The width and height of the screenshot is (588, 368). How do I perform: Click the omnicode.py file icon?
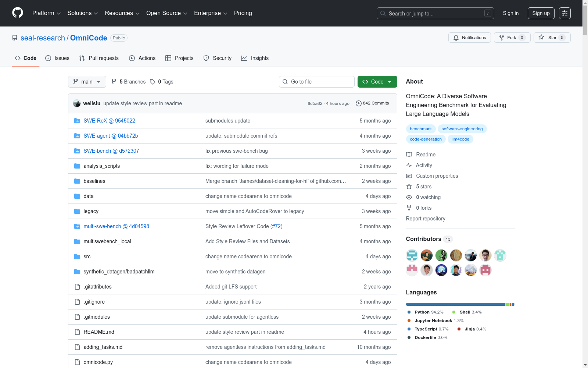coord(77,362)
